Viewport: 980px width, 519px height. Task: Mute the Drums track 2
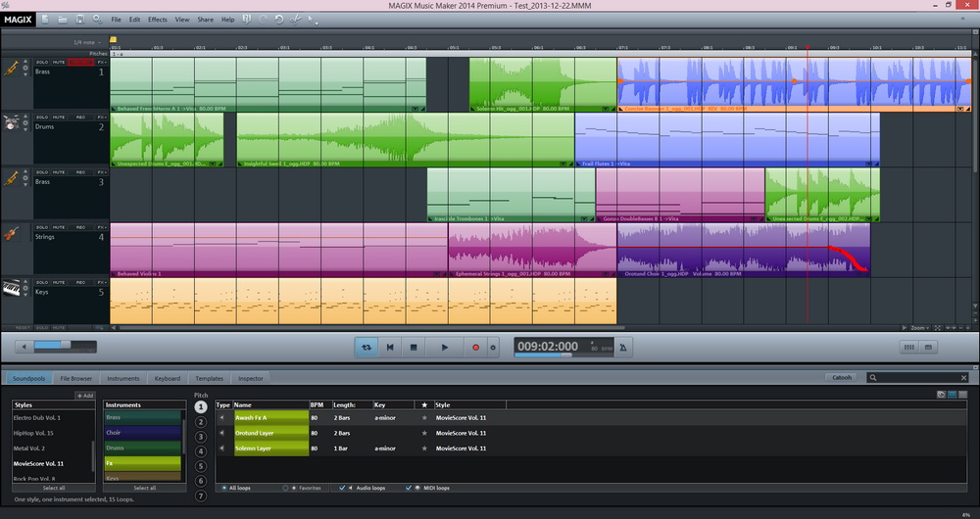tap(58, 118)
